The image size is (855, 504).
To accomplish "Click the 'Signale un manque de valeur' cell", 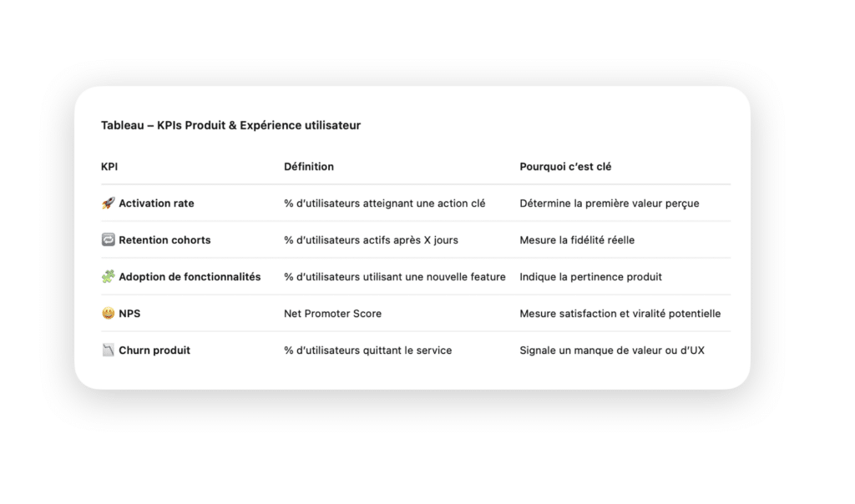I will pos(612,350).
